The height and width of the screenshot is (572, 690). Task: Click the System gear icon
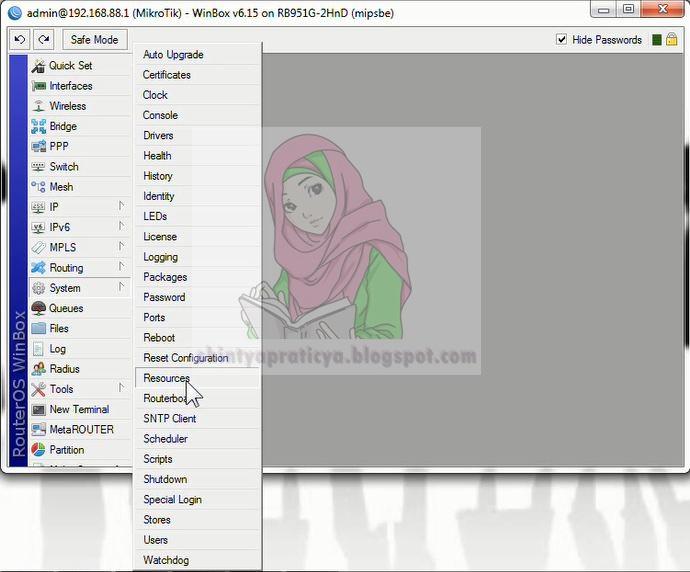click(x=38, y=288)
